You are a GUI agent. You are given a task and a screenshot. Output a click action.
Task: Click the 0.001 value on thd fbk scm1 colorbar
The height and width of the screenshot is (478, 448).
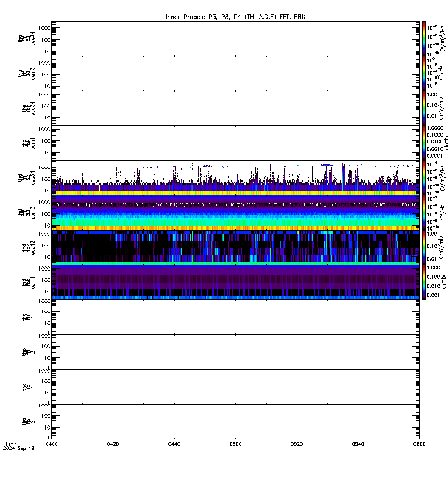[x=434, y=295]
